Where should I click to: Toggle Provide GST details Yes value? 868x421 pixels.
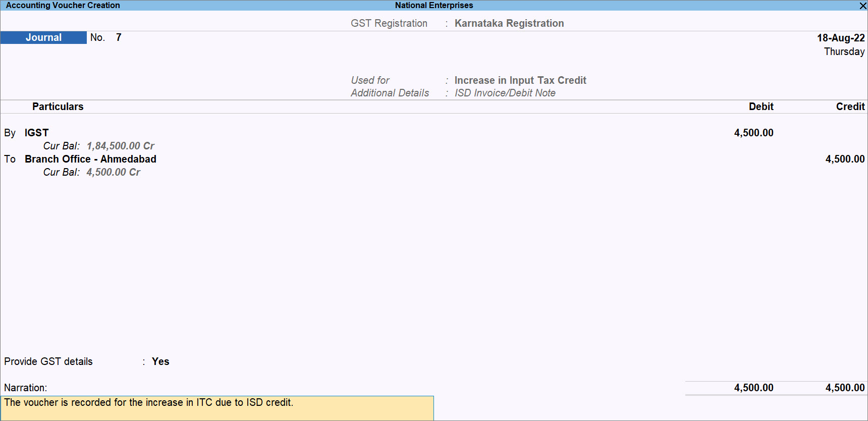160,361
